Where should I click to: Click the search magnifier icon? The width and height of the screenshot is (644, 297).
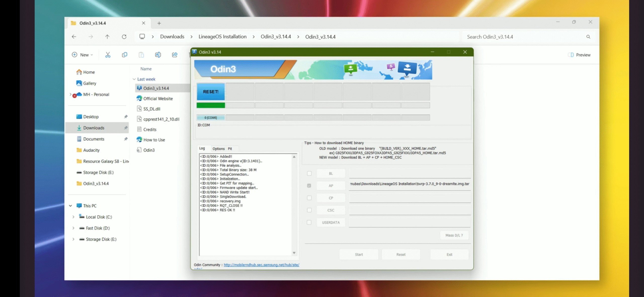(588, 37)
